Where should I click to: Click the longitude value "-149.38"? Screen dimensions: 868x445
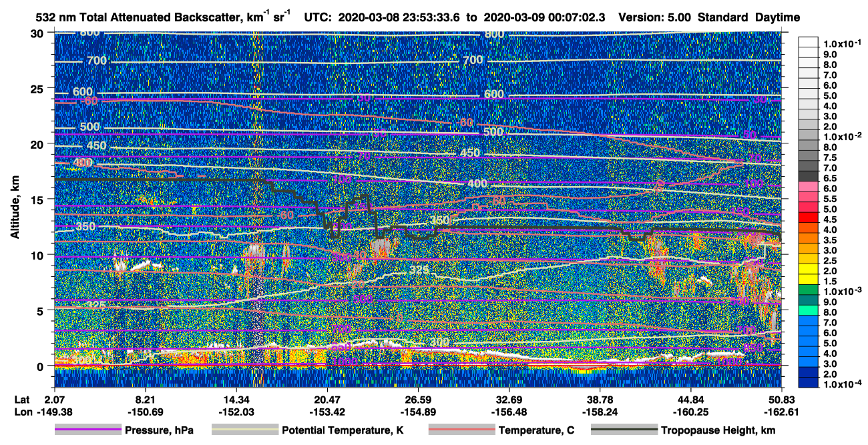(54, 411)
